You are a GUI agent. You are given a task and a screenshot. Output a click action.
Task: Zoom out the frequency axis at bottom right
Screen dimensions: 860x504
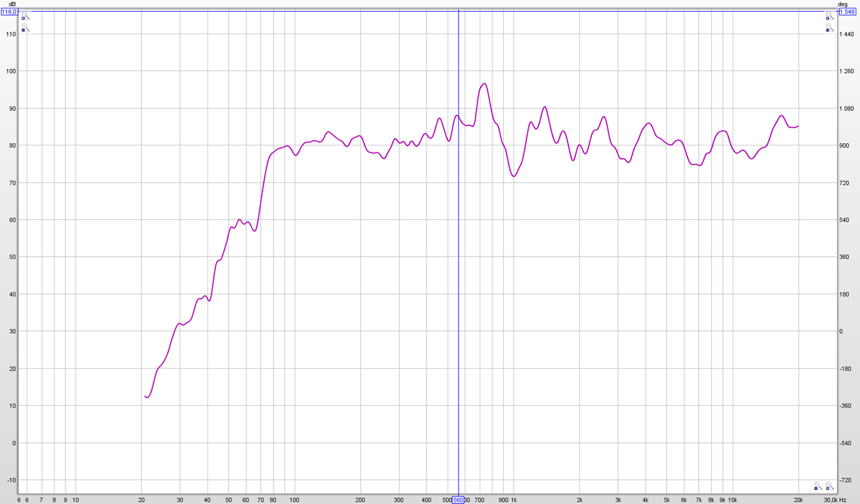pos(818,486)
